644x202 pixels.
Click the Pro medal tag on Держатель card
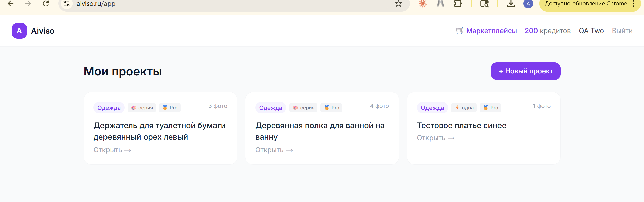tap(170, 108)
